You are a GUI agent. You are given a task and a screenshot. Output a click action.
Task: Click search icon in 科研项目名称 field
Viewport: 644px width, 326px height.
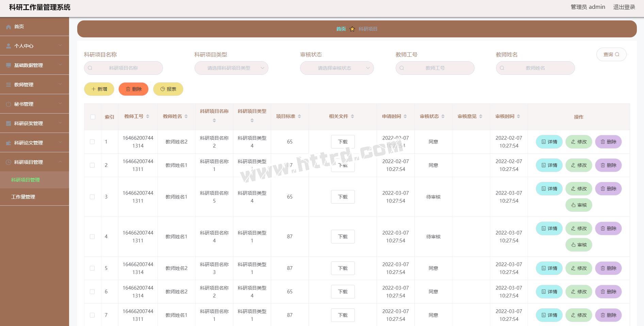pos(90,68)
